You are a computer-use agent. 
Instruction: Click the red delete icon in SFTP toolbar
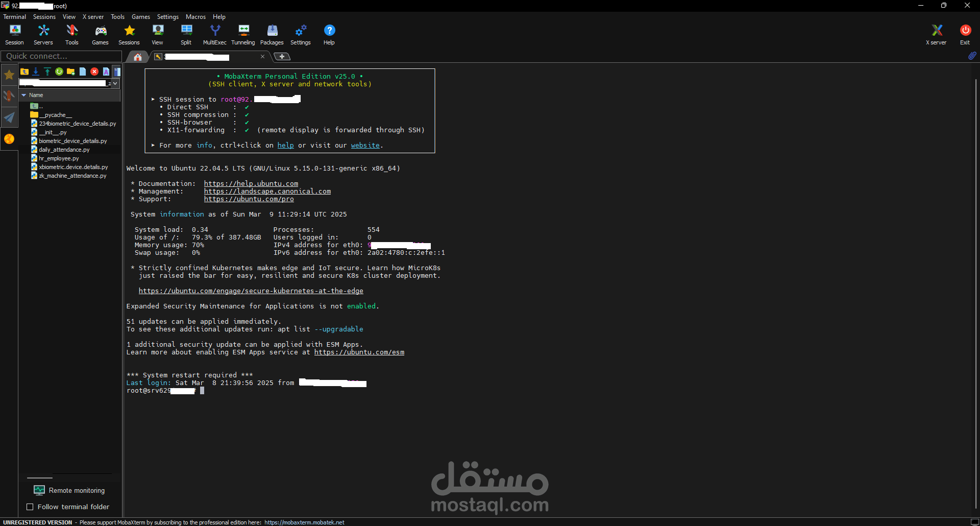pos(94,71)
